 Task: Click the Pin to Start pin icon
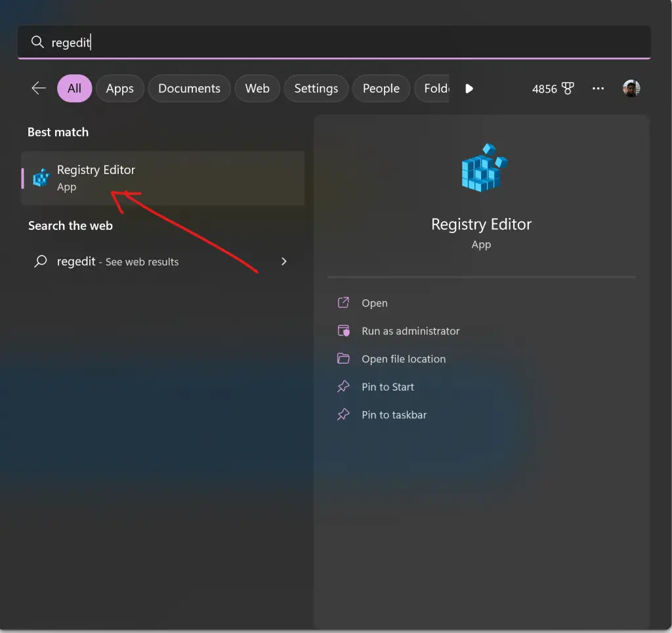(343, 386)
